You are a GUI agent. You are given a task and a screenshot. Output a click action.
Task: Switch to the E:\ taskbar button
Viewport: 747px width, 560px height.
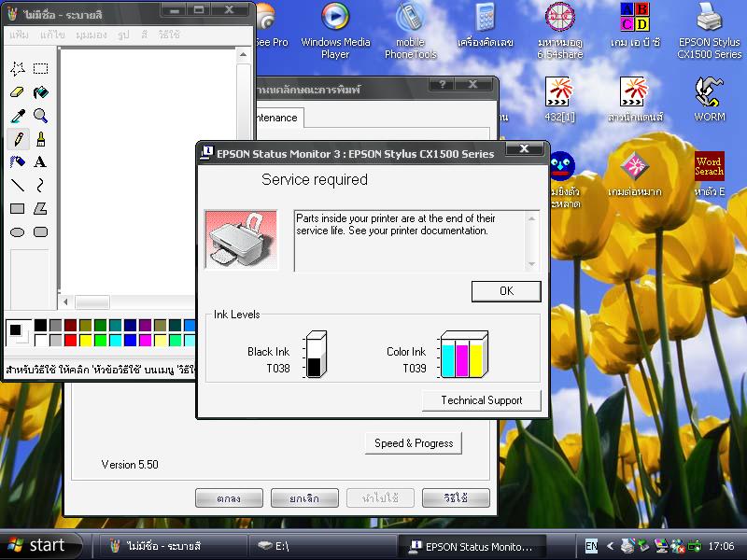coord(322,546)
